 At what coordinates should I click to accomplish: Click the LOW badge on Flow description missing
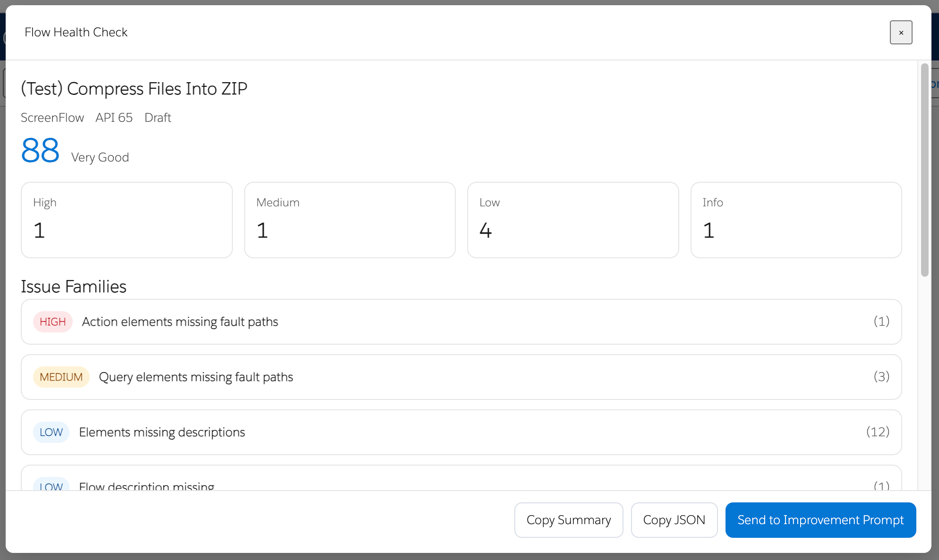[x=51, y=485]
